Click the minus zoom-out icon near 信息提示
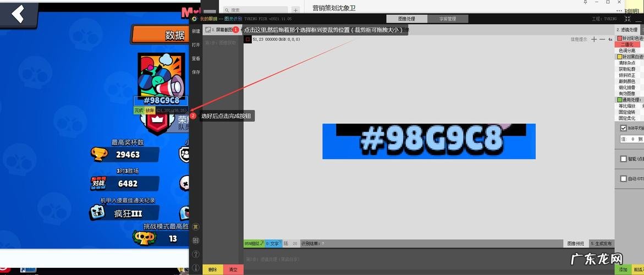644x275 pixels. (x=602, y=40)
